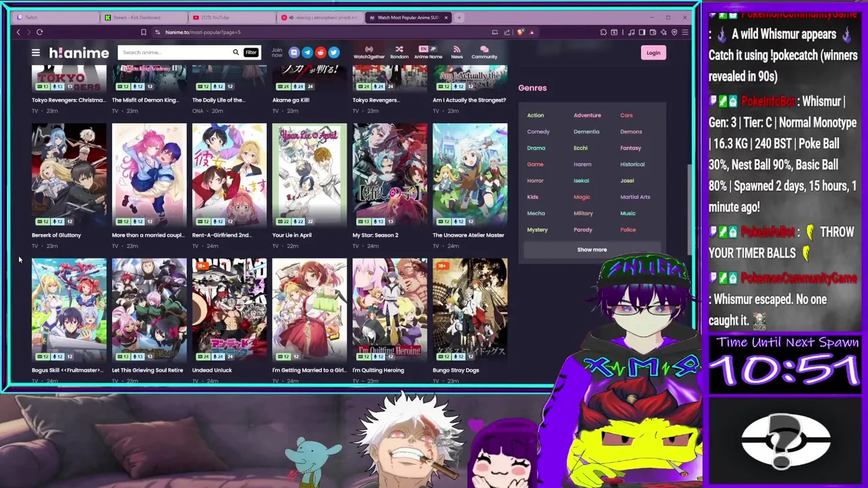Image resolution: width=868 pixels, height=488 pixels.
Task: Select the Action genre
Action: 535,115
